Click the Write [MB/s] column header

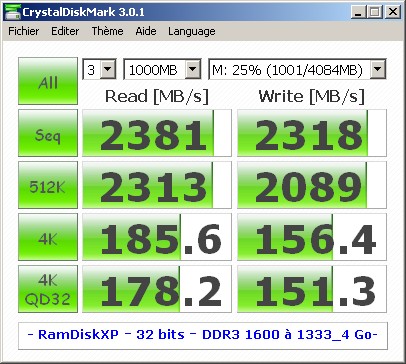coord(312,97)
